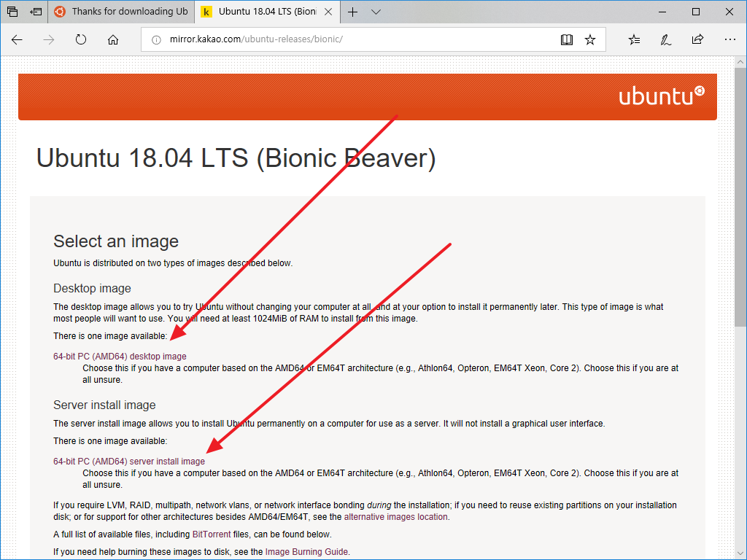Image resolution: width=747 pixels, height=560 pixels.
Task: Close the Ubuntu 18.04 LTS tab
Action: click(328, 12)
